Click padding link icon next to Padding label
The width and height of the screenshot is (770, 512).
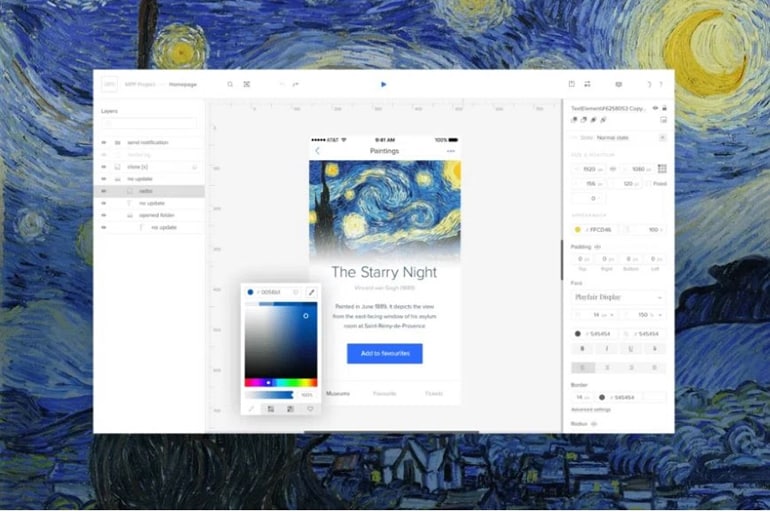click(598, 247)
